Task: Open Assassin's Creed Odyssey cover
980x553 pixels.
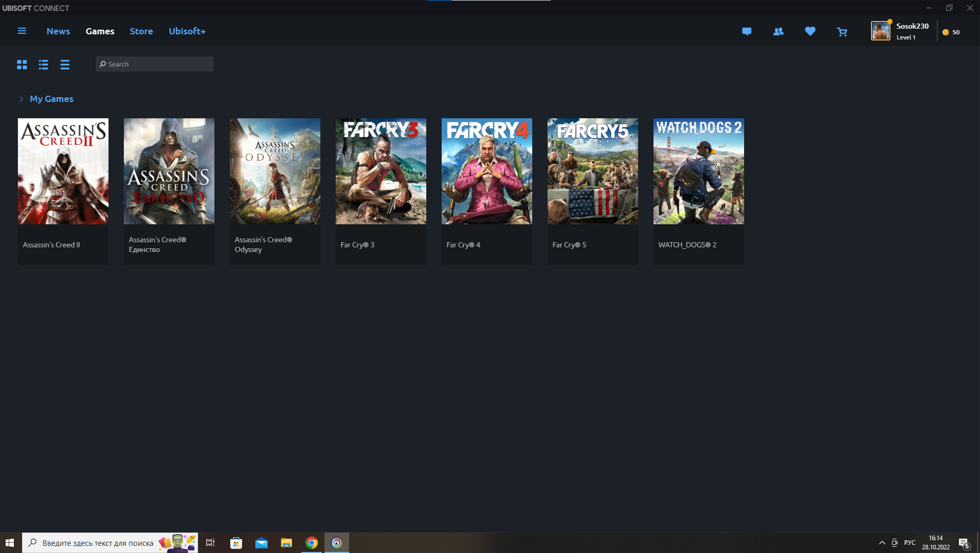Action: coord(275,171)
